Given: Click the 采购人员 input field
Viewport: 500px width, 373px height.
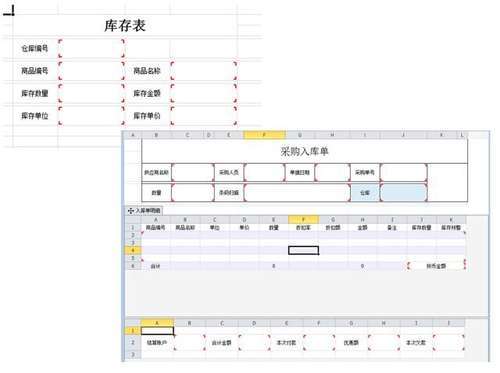Looking at the screenshot, I should pos(264,172).
